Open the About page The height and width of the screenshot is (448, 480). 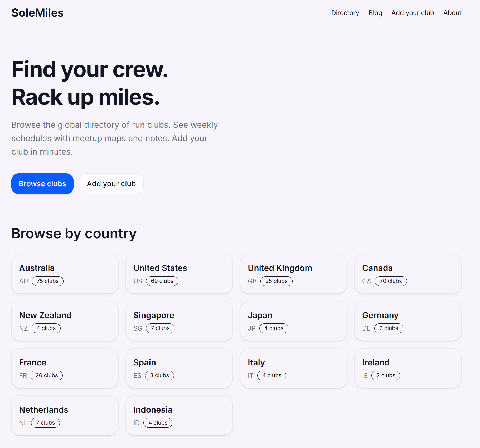pyautogui.click(x=452, y=13)
